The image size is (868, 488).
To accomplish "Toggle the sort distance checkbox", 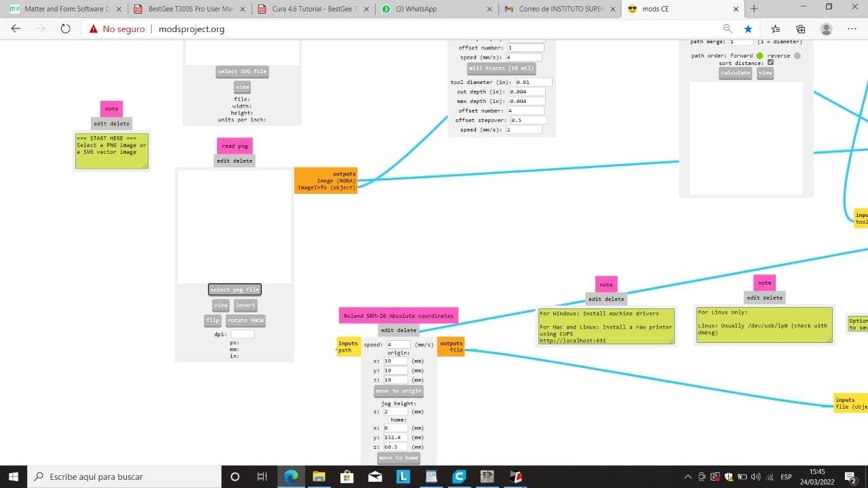I will [770, 63].
